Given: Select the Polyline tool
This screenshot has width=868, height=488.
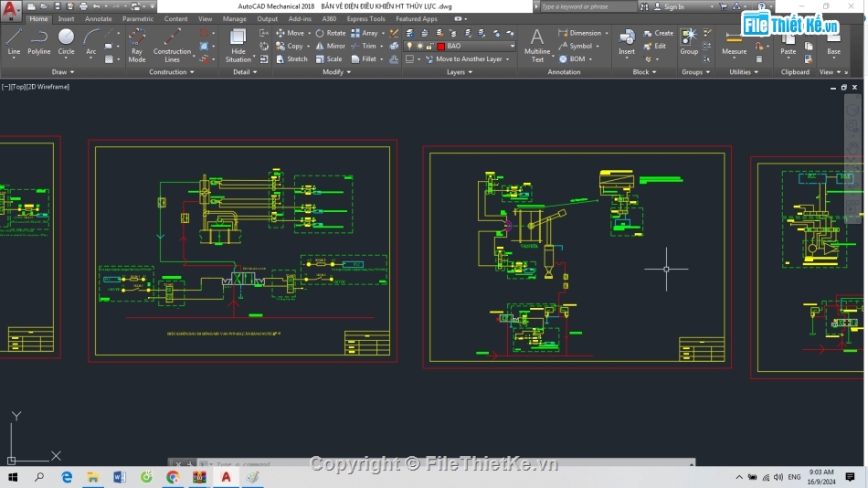Looking at the screenshot, I should [38, 43].
